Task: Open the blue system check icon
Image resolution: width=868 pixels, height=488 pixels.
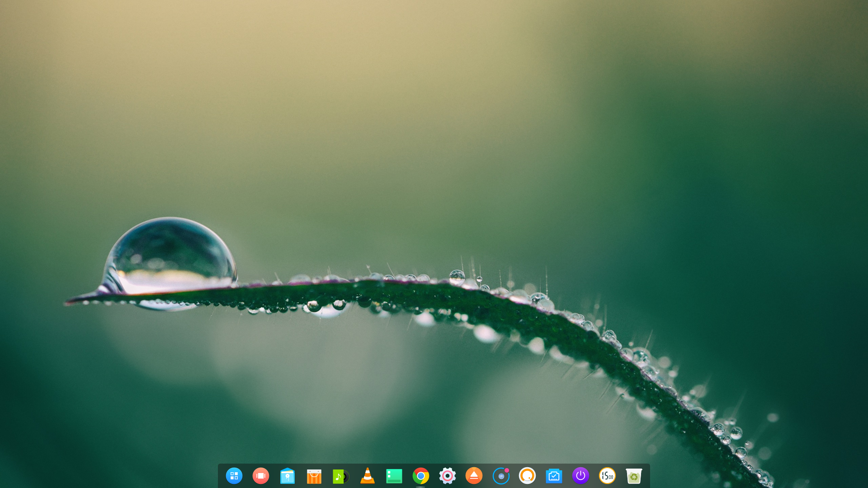Action: pyautogui.click(x=554, y=476)
